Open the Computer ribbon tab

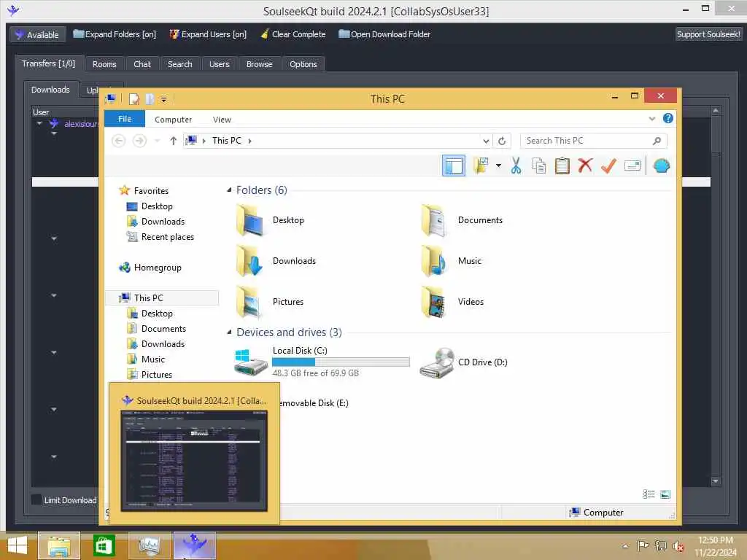pyautogui.click(x=173, y=120)
